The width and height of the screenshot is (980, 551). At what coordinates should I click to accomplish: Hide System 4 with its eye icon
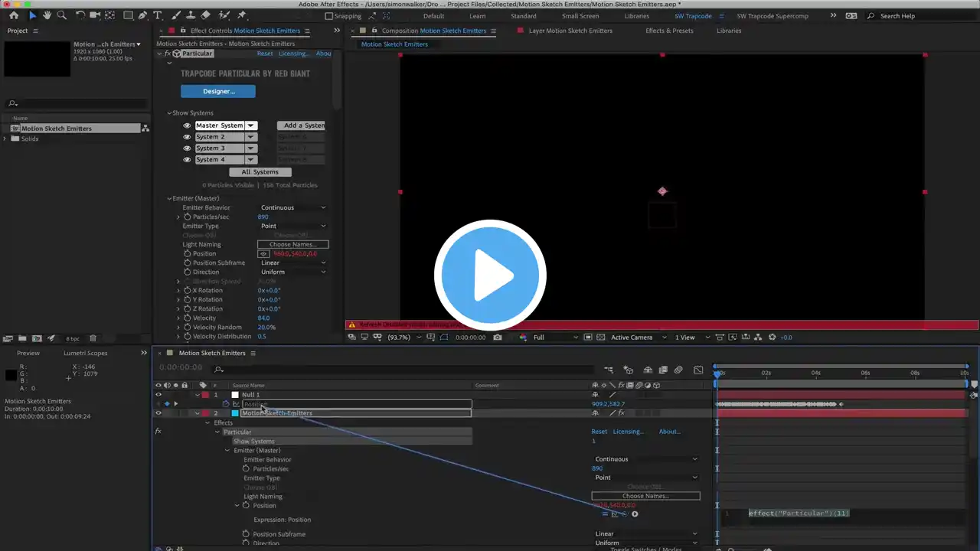[187, 160]
